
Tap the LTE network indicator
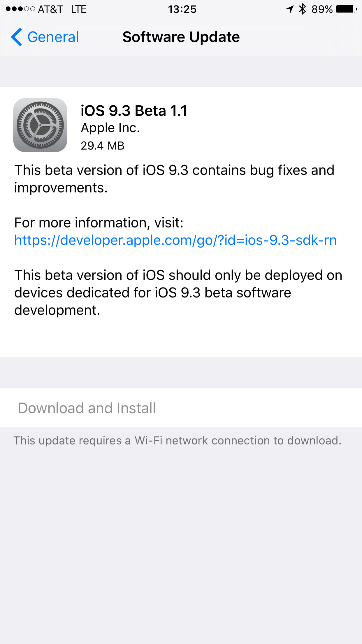pyautogui.click(x=79, y=9)
